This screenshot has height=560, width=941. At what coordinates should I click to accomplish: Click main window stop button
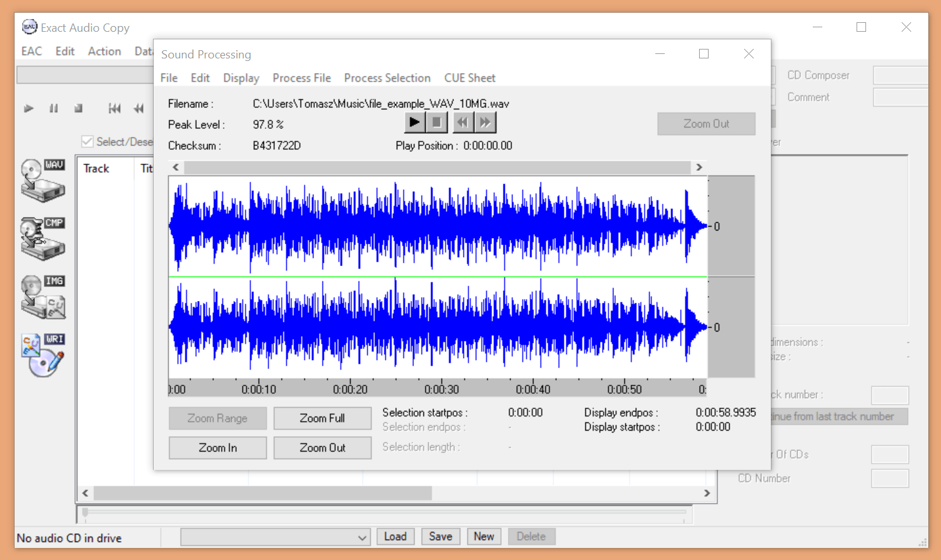(x=79, y=109)
